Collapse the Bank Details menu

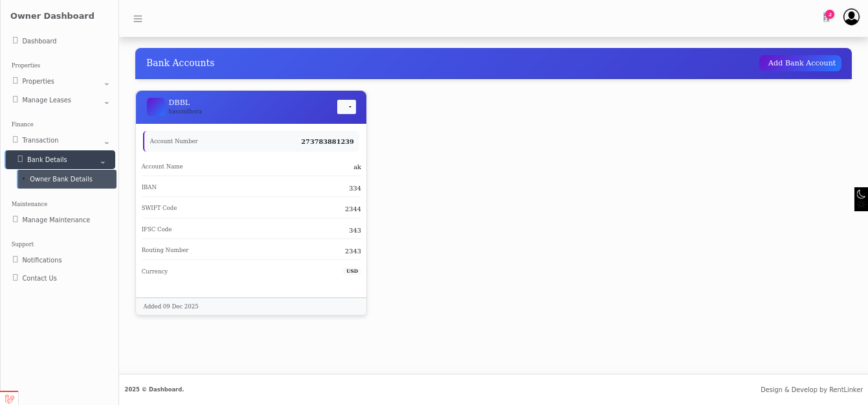[102, 161]
